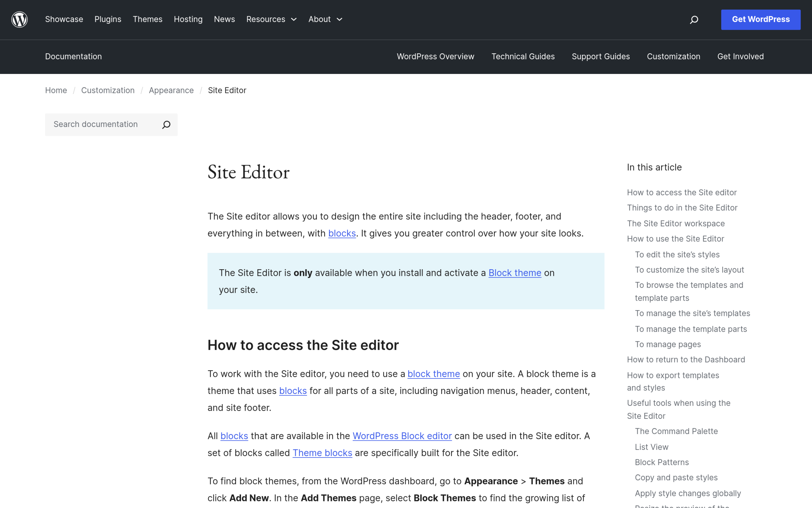Go to Themes in top navigation

(147, 19)
